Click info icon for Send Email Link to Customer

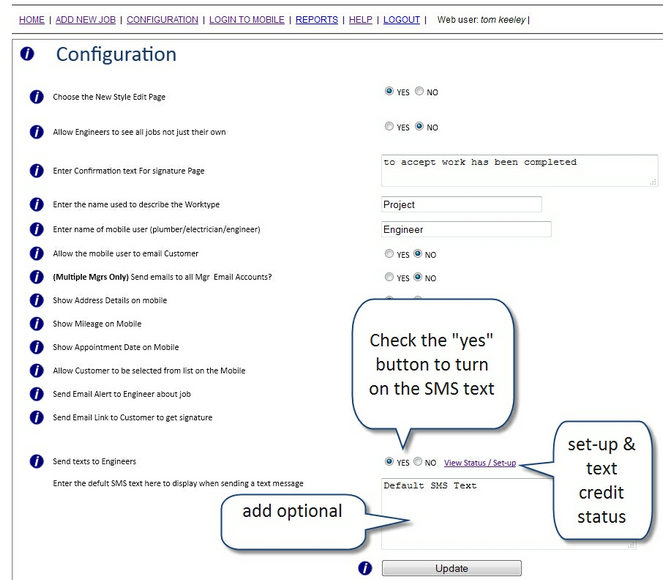pos(37,418)
